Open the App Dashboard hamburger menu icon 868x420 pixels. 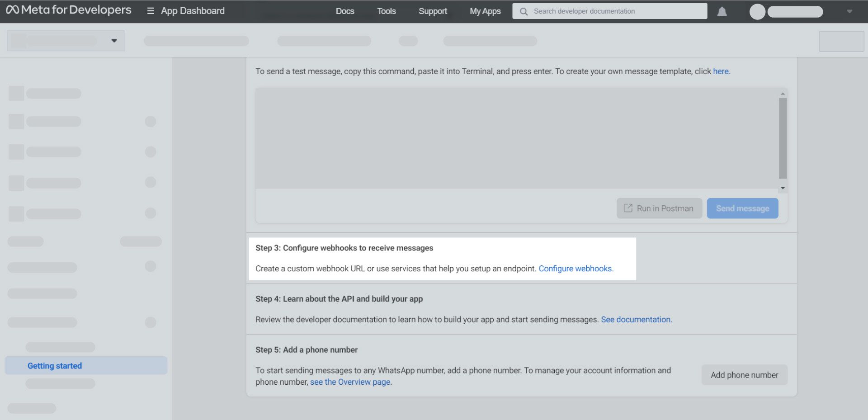(151, 11)
